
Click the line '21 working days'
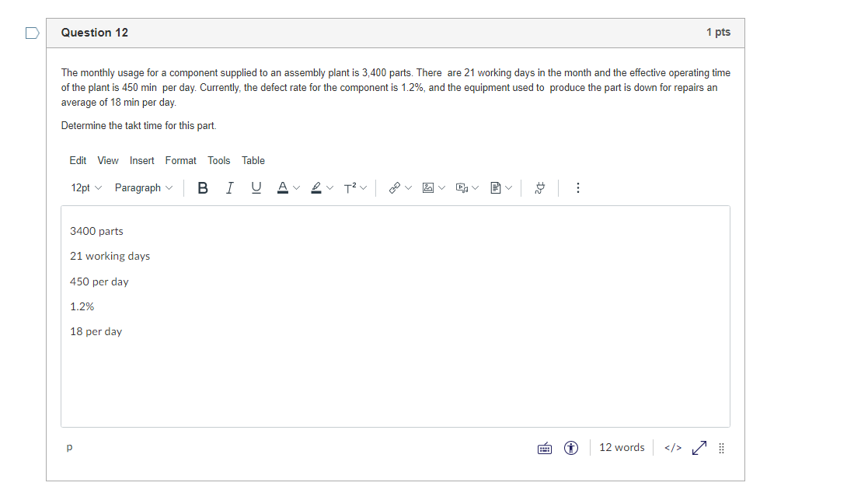tap(110, 256)
